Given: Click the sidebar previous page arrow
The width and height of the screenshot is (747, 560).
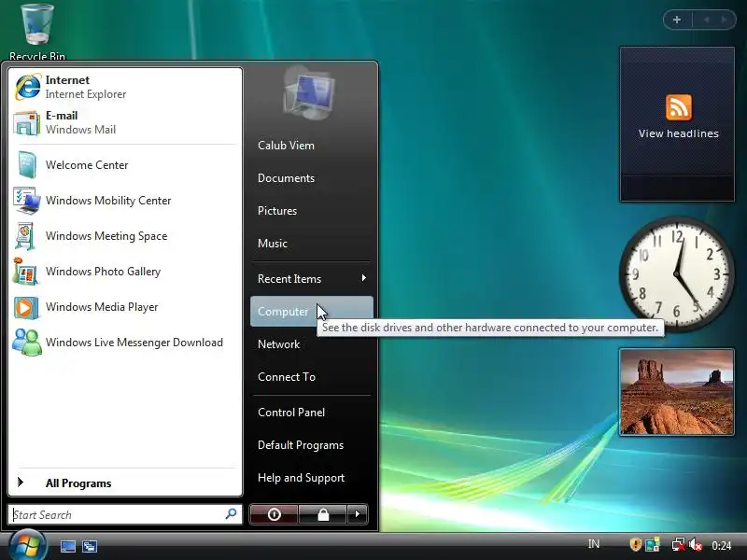Looking at the screenshot, I should (x=707, y=20).
